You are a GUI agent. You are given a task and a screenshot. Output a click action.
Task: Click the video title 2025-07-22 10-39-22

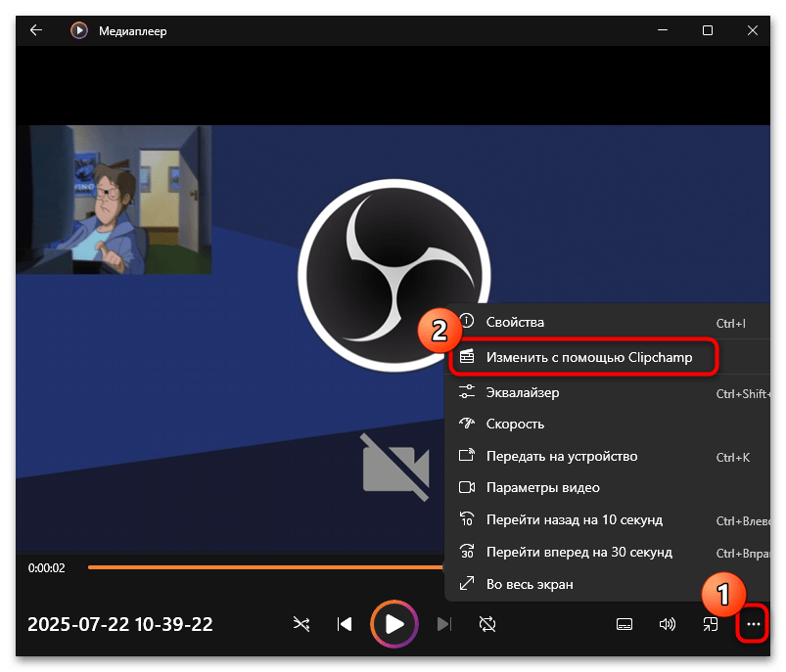pos(119,624)
